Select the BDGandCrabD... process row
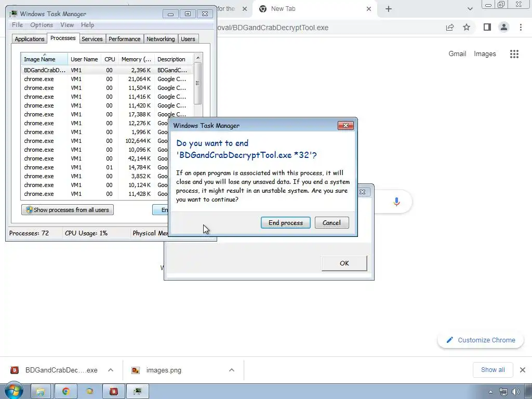The width and height of the screenshot is (532, 399). [107, 70]
